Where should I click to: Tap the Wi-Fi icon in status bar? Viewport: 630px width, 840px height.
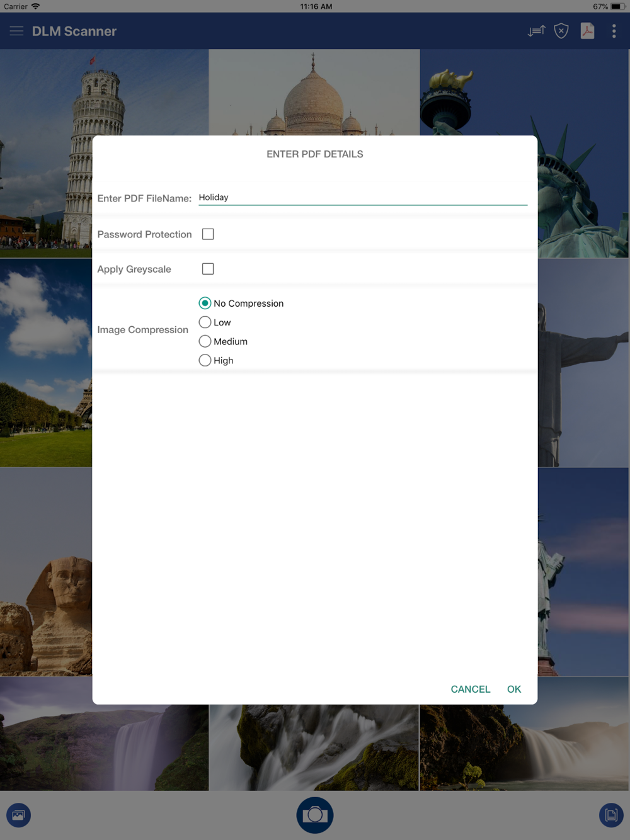36,6
